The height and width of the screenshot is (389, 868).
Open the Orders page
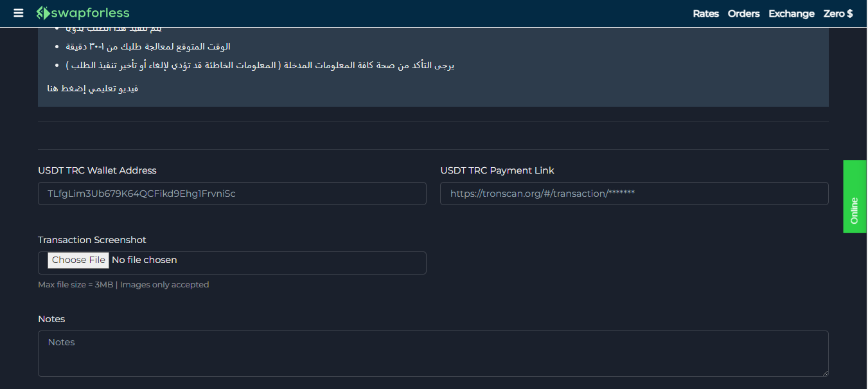pyautogui.click(x=743, y=13)
